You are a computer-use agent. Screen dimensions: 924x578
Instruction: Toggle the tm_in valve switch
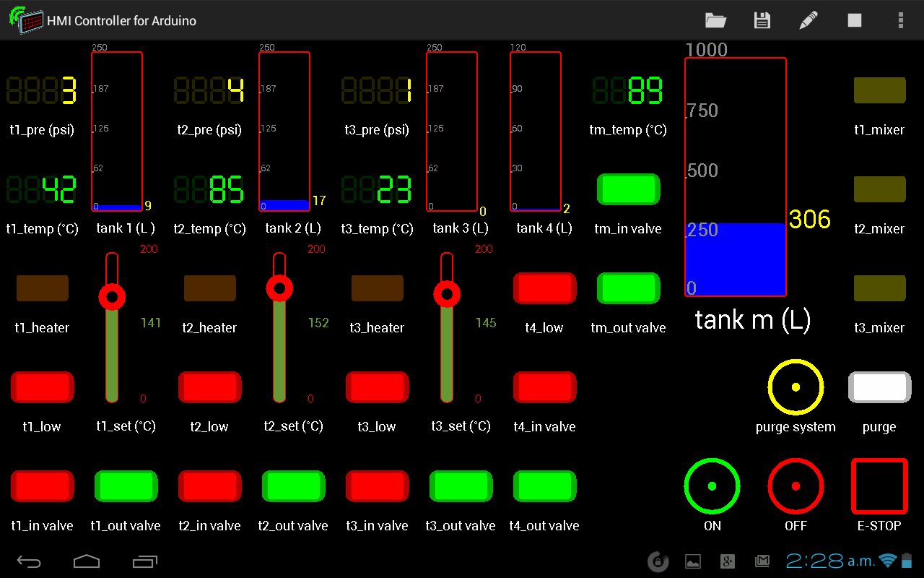[628, 189]
